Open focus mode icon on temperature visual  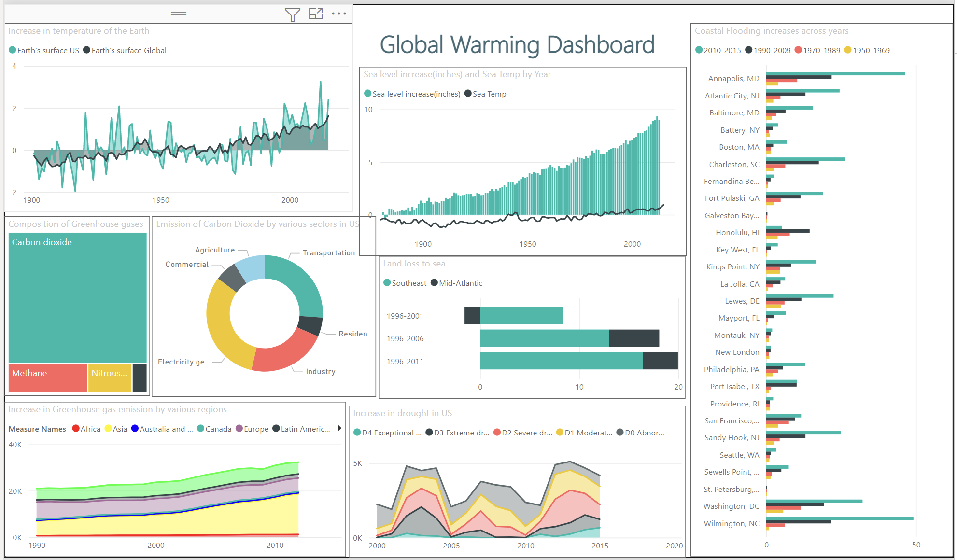316,14
